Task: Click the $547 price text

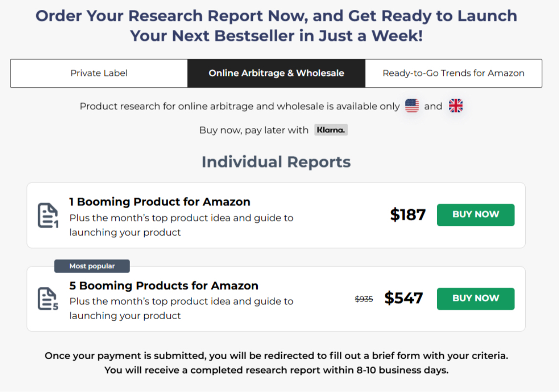Action: tap(404, 298)
